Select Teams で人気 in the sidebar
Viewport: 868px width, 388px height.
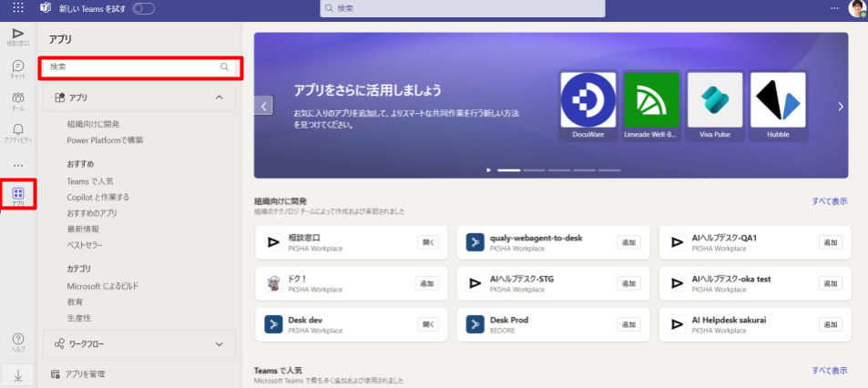coord(90,181)
